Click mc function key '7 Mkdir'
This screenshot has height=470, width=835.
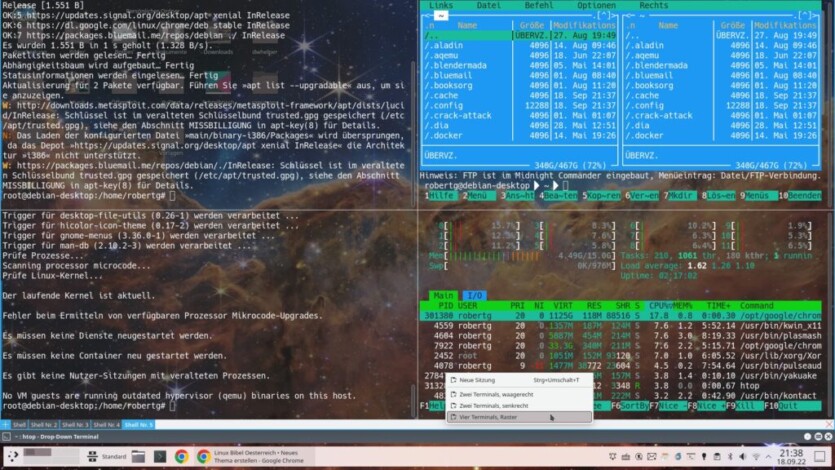pyautogui.click(x=678, y=195)
